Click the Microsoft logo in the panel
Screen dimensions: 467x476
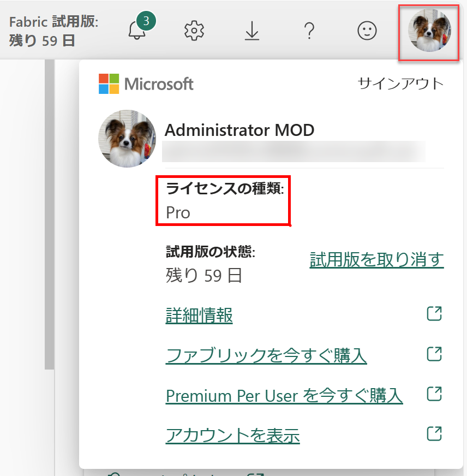[146, 84]
